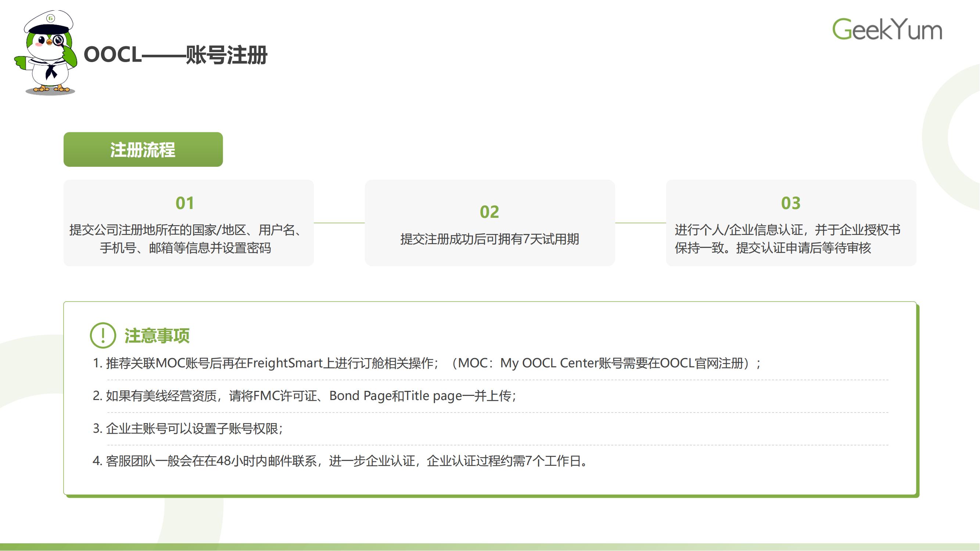This screenshot has width=980, height=551.
Task: Click connector line between step 01 and 02
Action: tap(339, 223)
